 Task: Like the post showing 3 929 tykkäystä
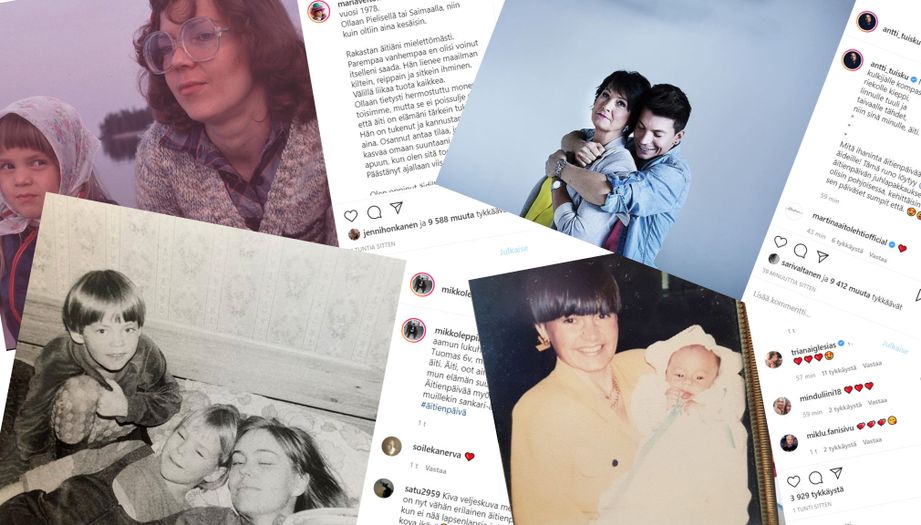[794, 482]
